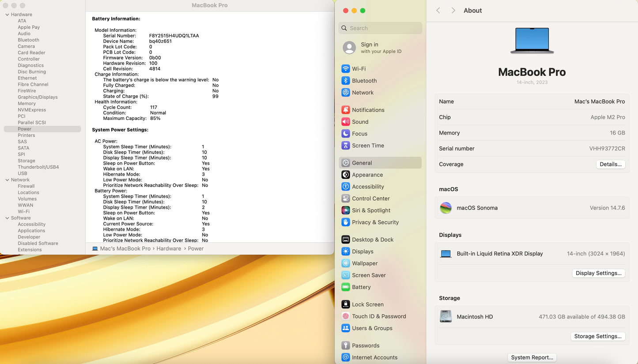Go forward using the right chevron
This screenshot has height=364, width=638.
(453, 11)
